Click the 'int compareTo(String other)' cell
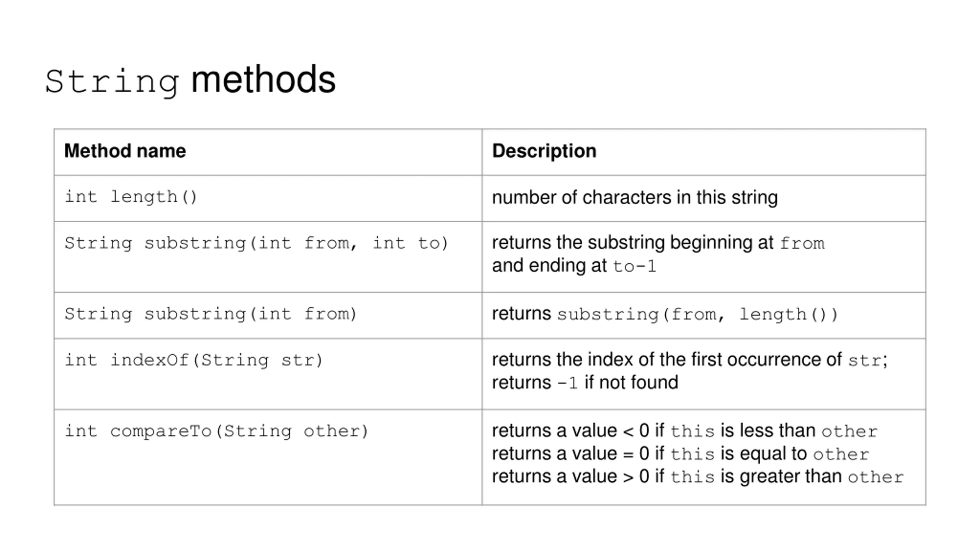Viewport: 980px width, 551px height. click(268, 457)
